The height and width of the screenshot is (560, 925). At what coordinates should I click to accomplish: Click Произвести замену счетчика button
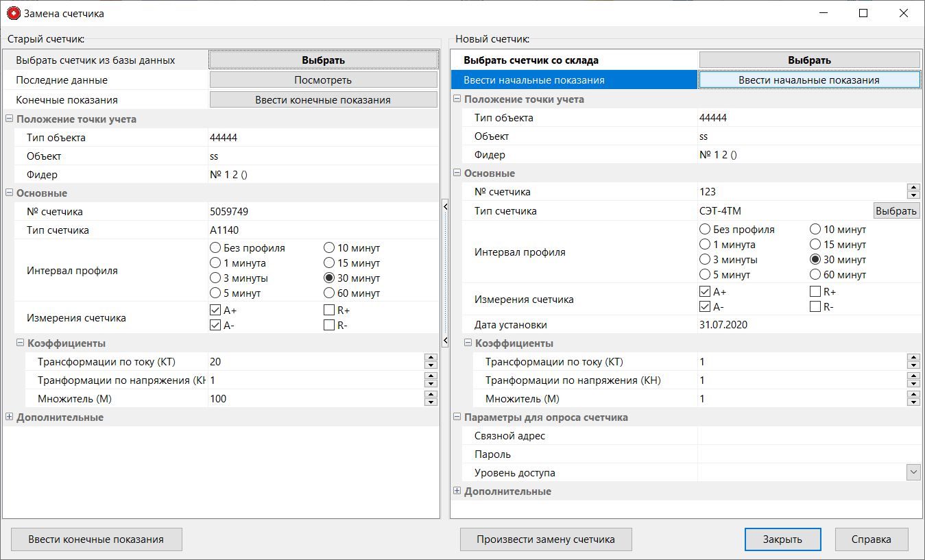545,539
